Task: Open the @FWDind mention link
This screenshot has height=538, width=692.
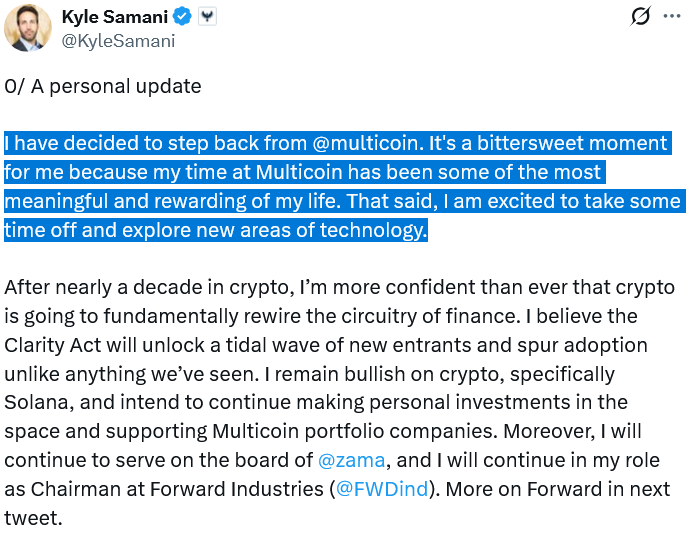Action: pyautogui.click(x=385, y=490)
